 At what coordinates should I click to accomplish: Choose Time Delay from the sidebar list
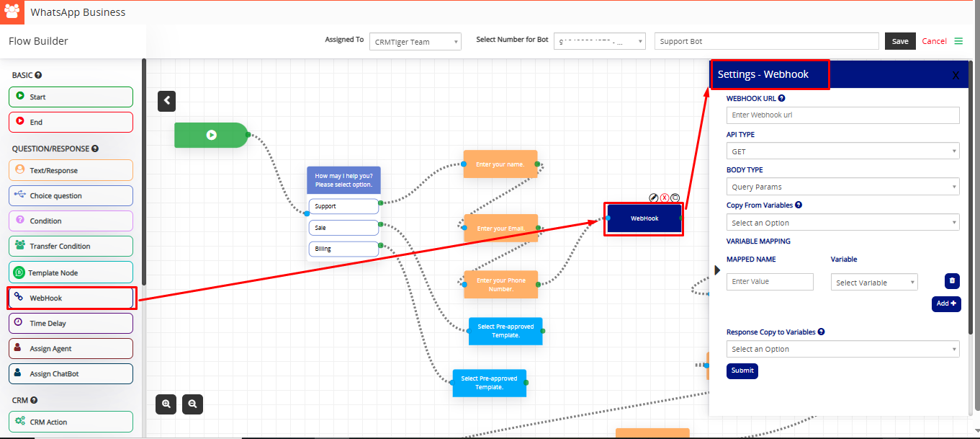click(x=71, y=324)
